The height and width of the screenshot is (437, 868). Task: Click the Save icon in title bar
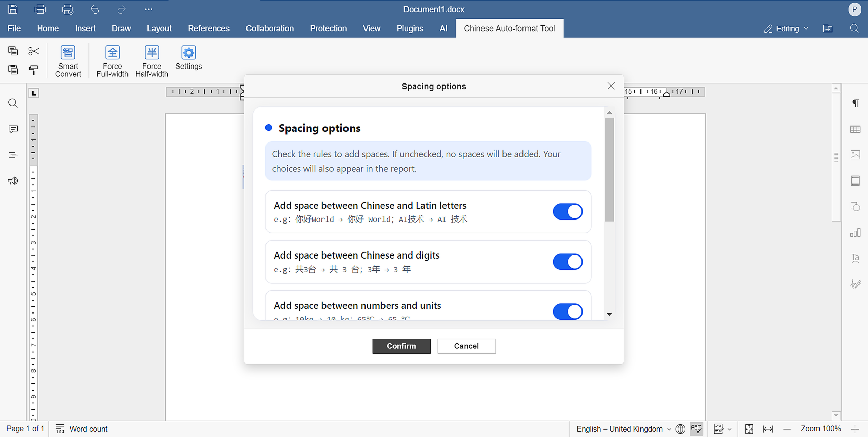click(13, 9)
